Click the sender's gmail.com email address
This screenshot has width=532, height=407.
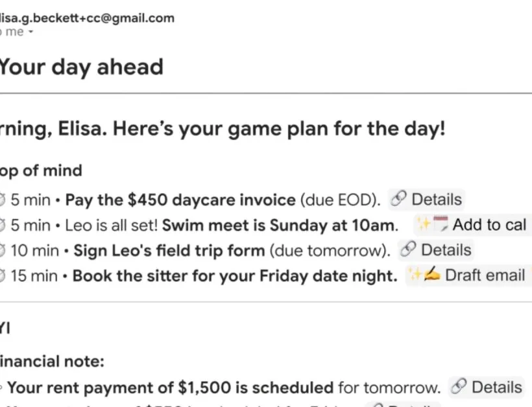(88, 18)
